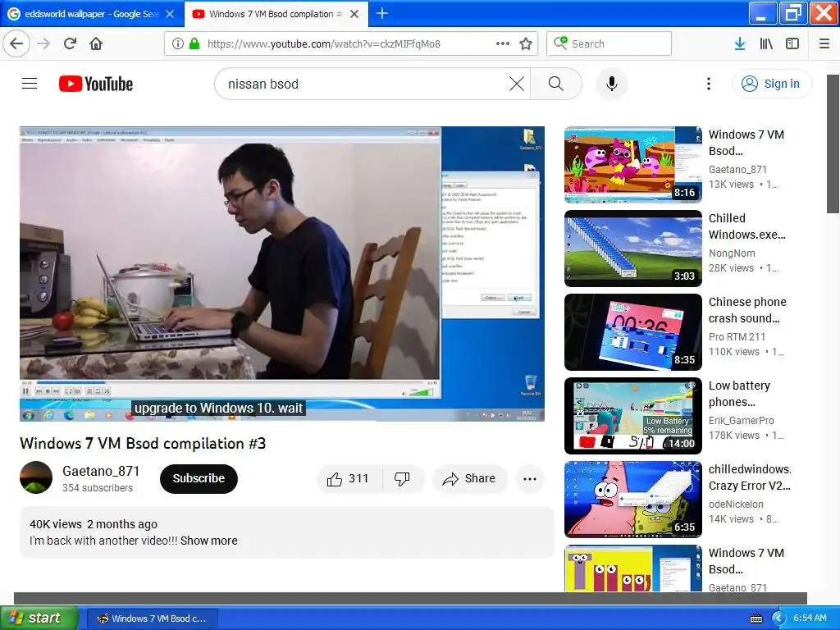Open the browser home page icon
This screenshot has height=630, width=840.
coord(96,43)
